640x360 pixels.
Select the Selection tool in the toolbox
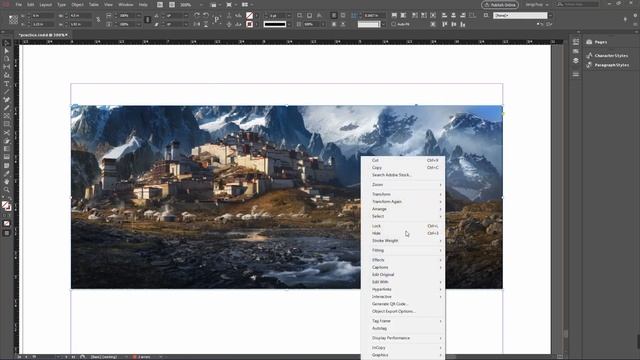[7, 43]
